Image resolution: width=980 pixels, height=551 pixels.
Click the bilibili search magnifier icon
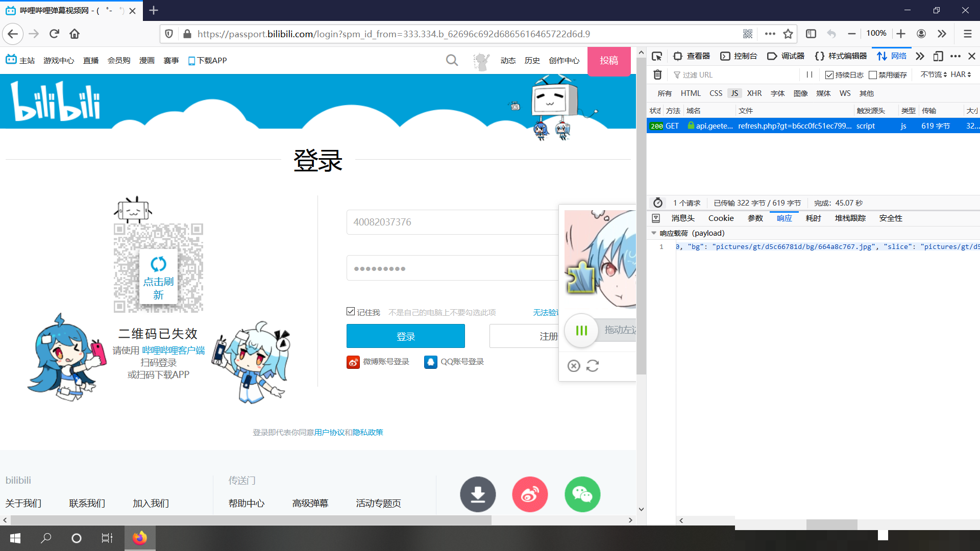(452, 60)
